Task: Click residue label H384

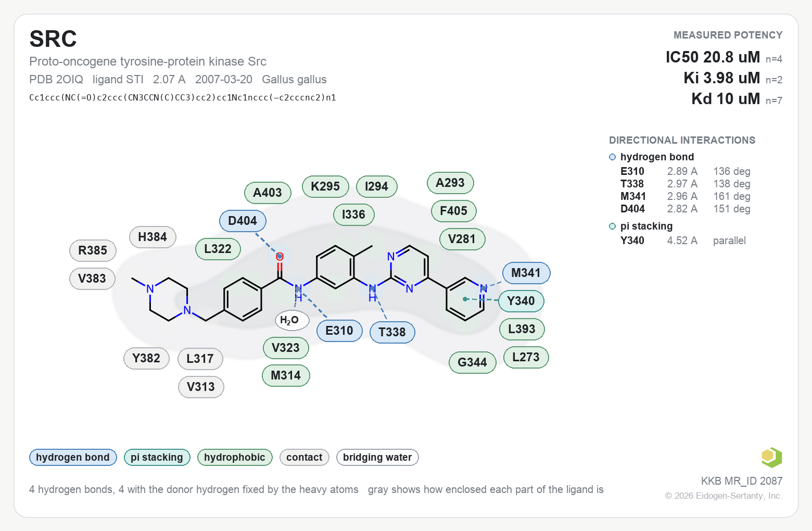Action: click(153, 237)
